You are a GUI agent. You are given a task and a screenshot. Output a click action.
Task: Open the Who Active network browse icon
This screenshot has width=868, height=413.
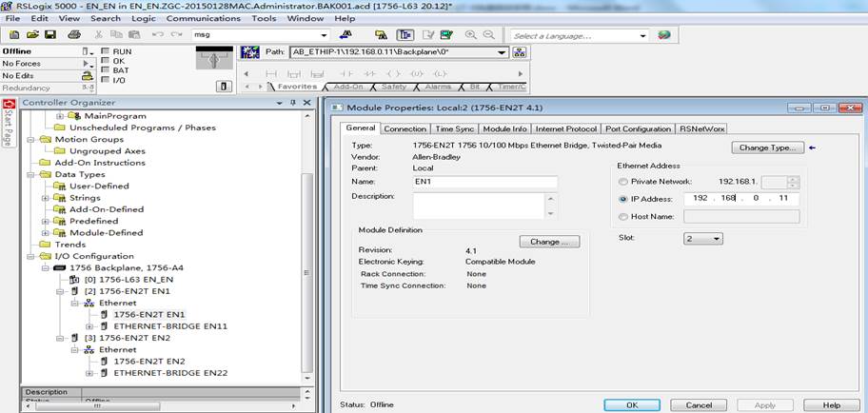520,52
